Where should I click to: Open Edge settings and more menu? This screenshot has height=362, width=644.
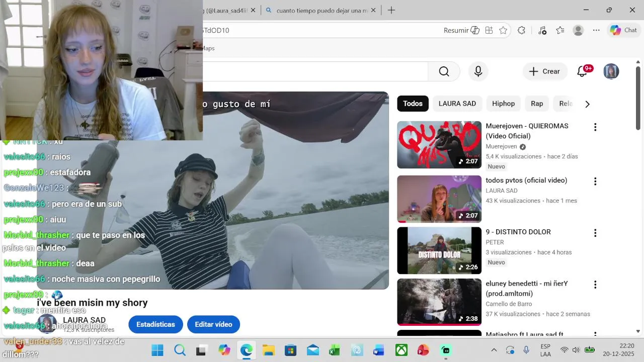point(596,30)
